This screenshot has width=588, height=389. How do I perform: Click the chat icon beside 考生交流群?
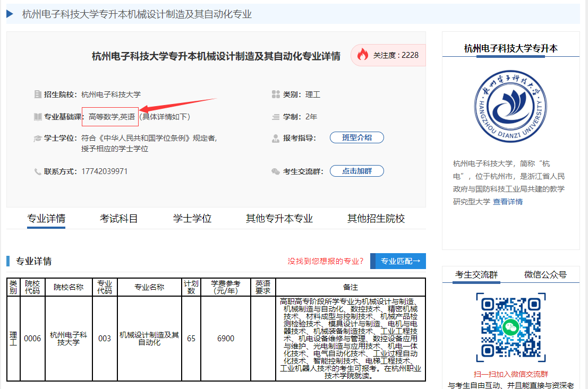276,171
